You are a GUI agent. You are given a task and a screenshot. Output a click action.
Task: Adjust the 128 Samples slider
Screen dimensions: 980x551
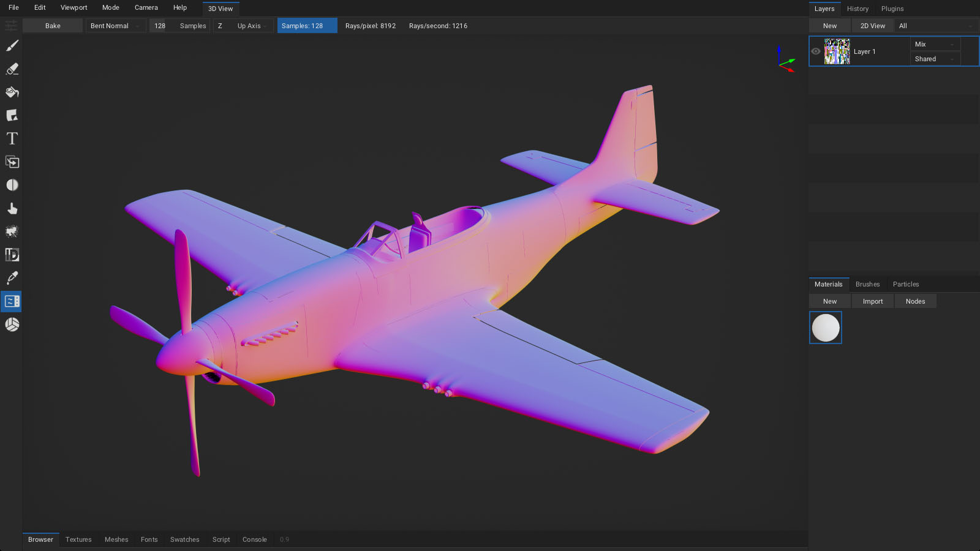(179, 26)
